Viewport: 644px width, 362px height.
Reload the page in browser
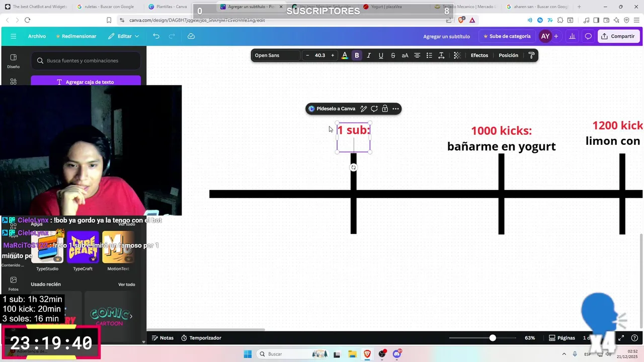(x=27, y=20)
